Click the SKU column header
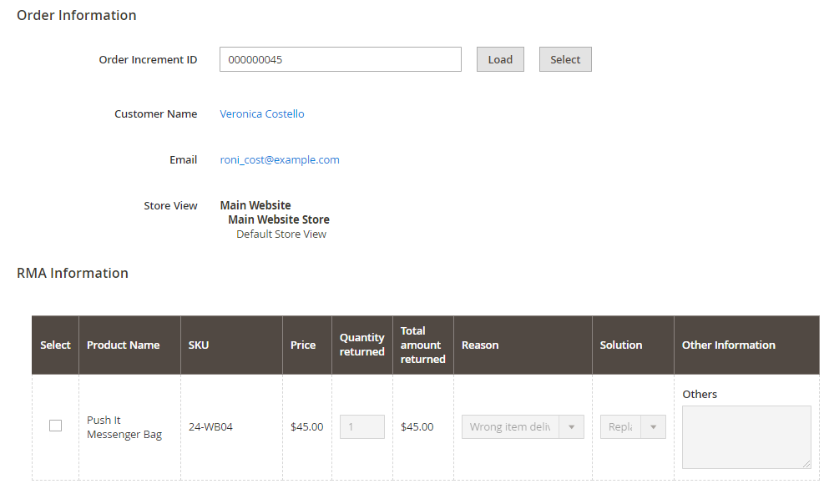 tap(199, 345)
